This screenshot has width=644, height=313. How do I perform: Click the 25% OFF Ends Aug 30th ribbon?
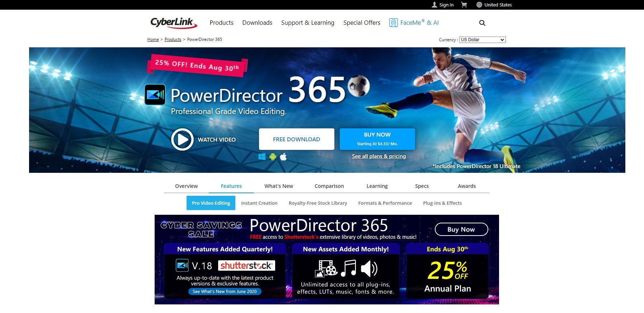(x=197, y=65)
